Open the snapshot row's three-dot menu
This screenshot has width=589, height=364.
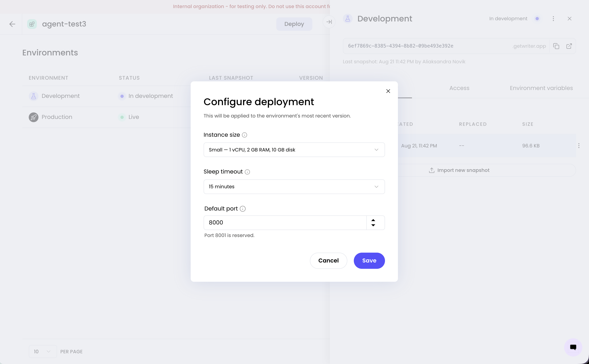click(x=579, y=146)
